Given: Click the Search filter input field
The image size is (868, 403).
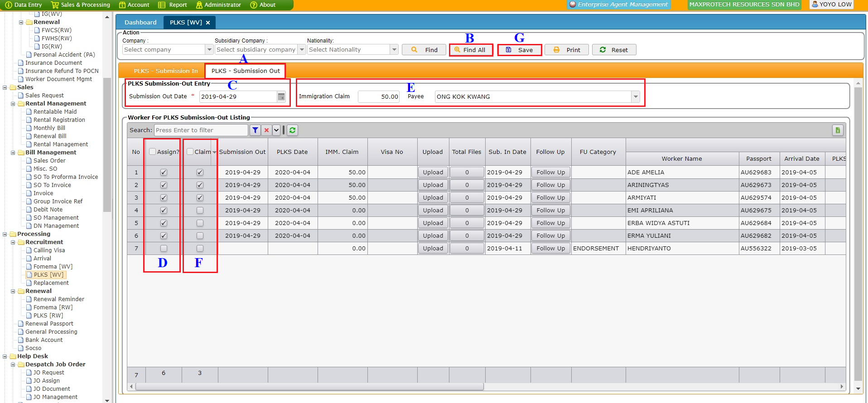Looking at the screenshot, I should pos(201,130).
